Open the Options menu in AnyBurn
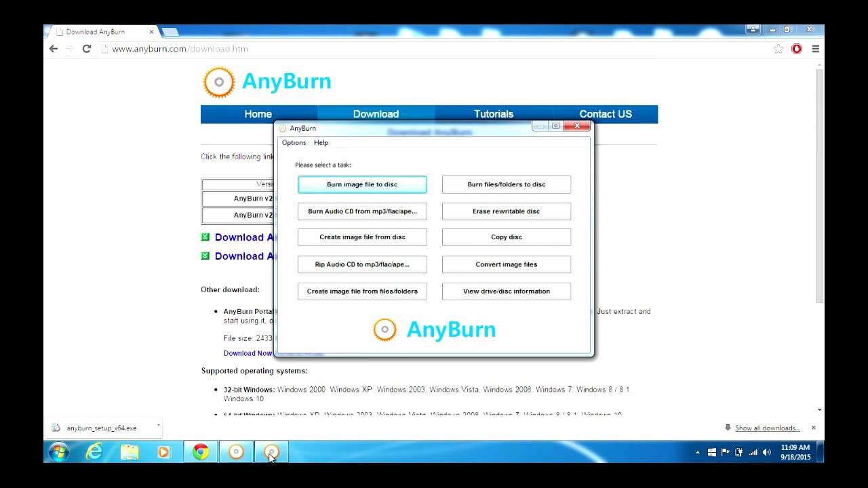 (x=294, y=143)
